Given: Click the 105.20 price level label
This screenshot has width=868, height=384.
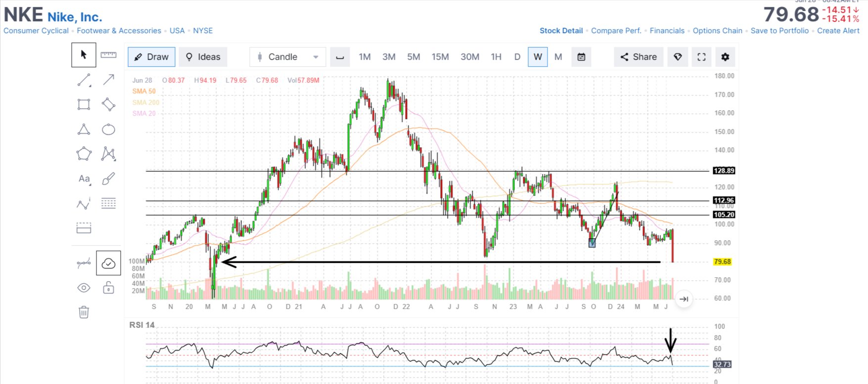Looking at the screenshot, I should tap(724, 214).
